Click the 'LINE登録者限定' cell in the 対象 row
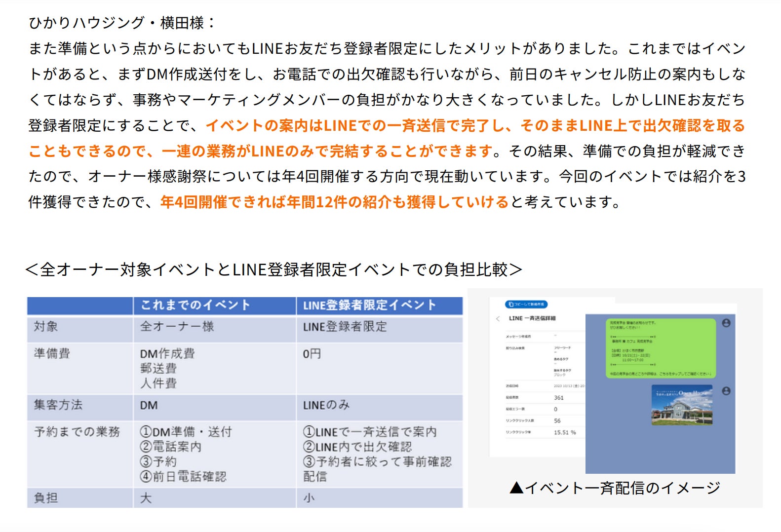Image resolution: width=781 pixels, height=532 pixels. pyautogui.click(x=345, y=326)
